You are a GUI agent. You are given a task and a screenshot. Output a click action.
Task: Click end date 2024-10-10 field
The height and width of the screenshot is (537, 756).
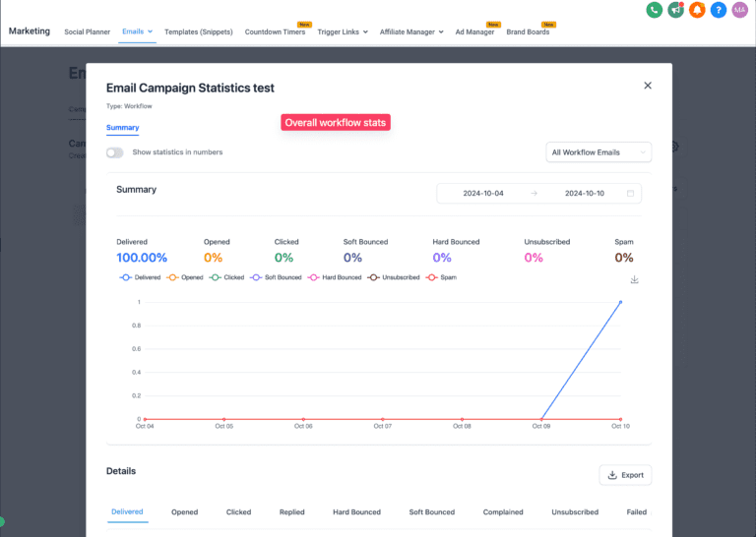tap(585, 193)
